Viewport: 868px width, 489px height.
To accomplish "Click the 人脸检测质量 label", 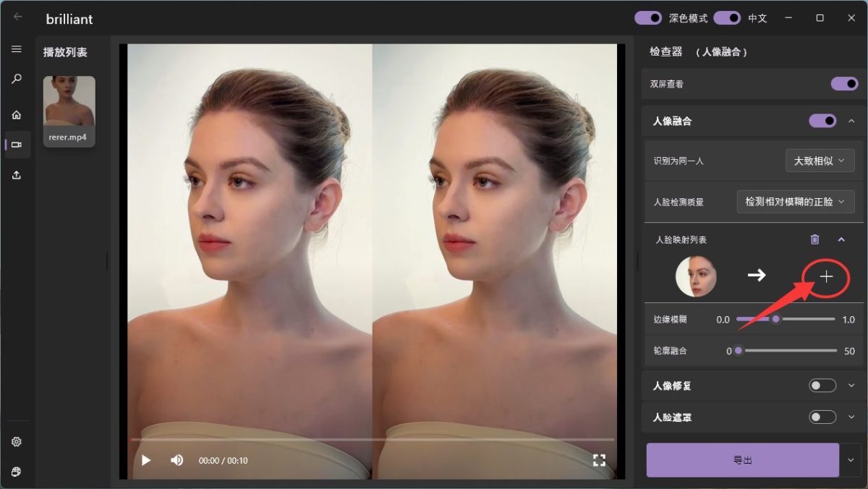I will coord(678,202).
